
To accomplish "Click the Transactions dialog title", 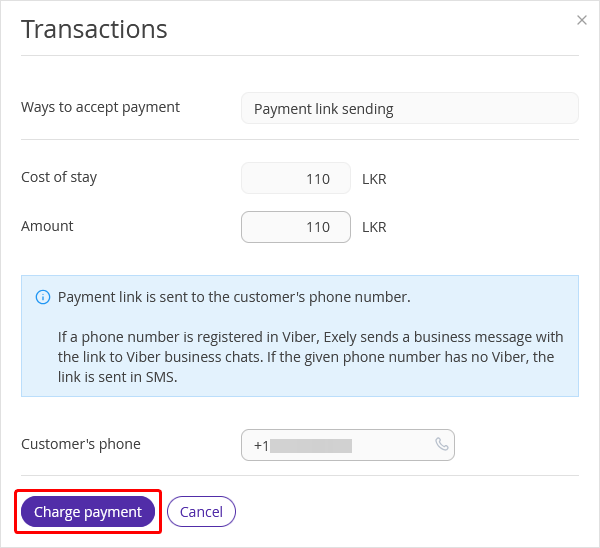I will (94, 29).
